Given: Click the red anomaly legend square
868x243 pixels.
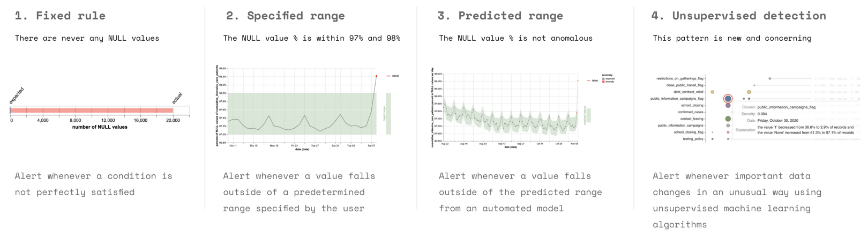Looking at the screenshot, I should coord(603,82).
